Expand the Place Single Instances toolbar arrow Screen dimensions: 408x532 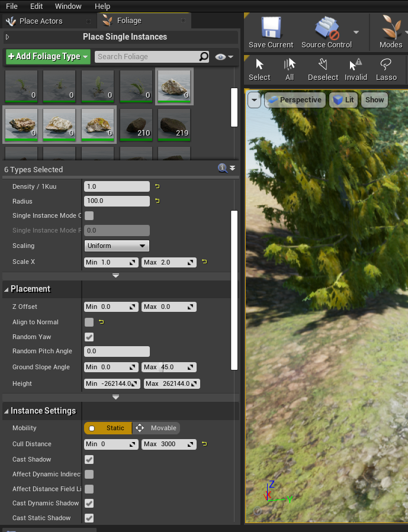[x=8, y=37]
